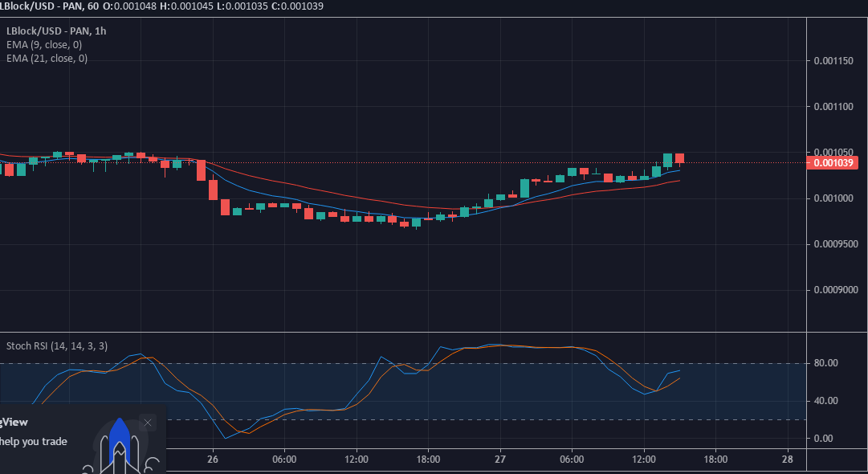
Task: Select the Stoch RSI (14, 14, 3, 3) label
Action: coord(56,346)
